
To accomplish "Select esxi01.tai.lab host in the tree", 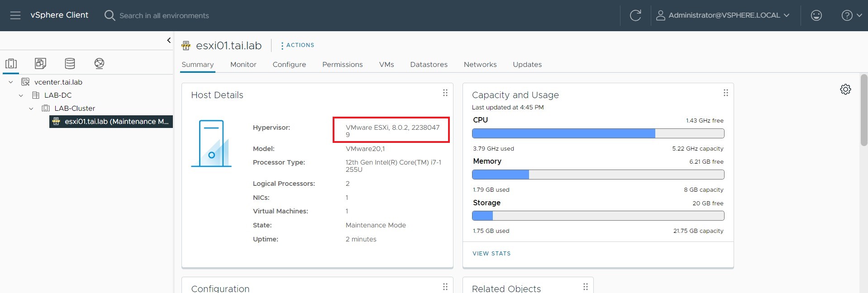I will pos(111,122).
